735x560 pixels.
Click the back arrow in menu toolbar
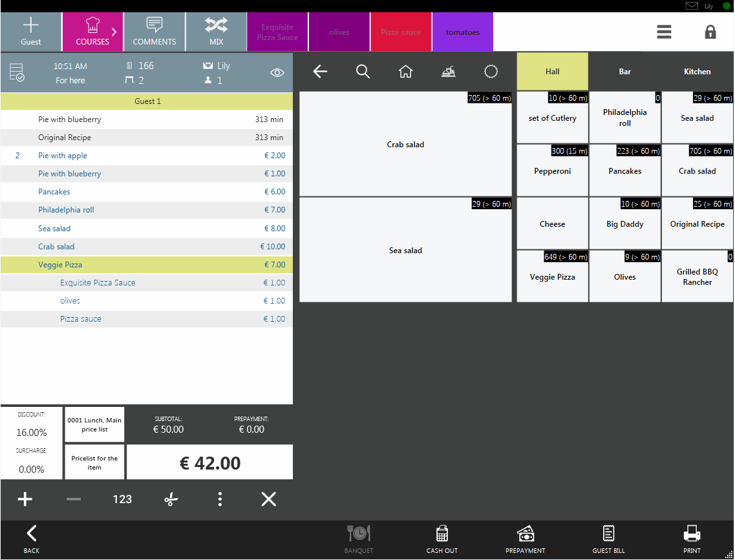pyautogui.click(x=320, y=72)
